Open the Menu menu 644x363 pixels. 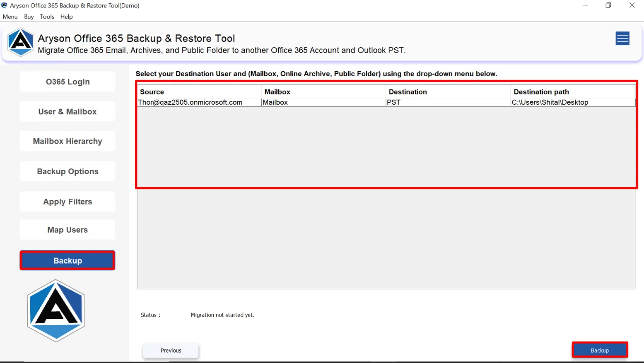(x=10, y=17)
